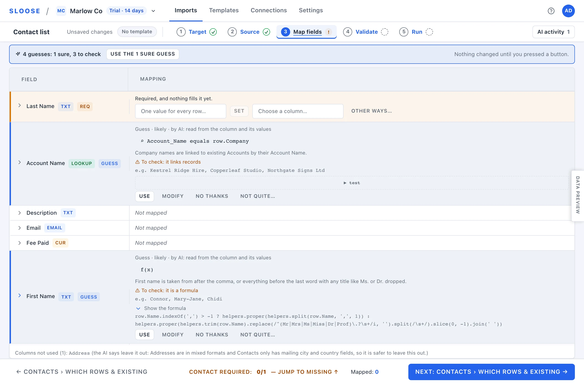Click the Target step green checkmark
This screenshot has width=584, height=392.
pyautogui.click(x=213, y=32)
